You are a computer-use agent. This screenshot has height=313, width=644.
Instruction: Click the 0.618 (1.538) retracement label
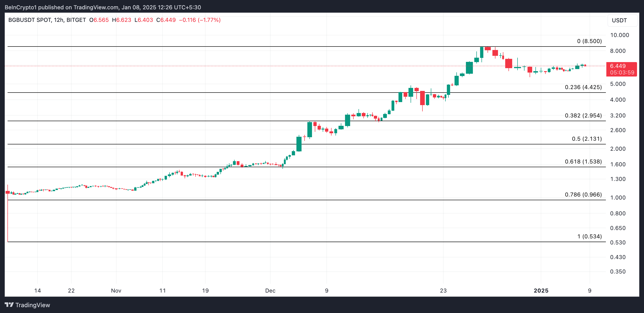[x=583, y=162]
